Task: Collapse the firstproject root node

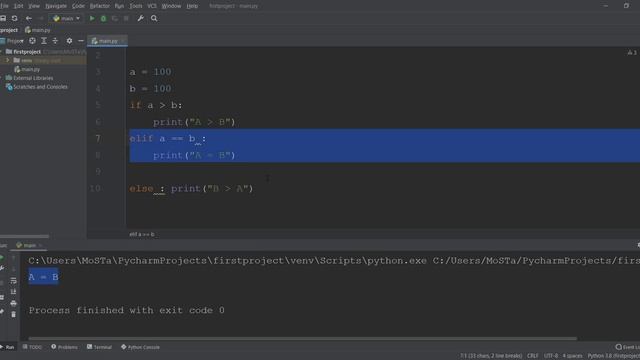Action: (2, 52)
